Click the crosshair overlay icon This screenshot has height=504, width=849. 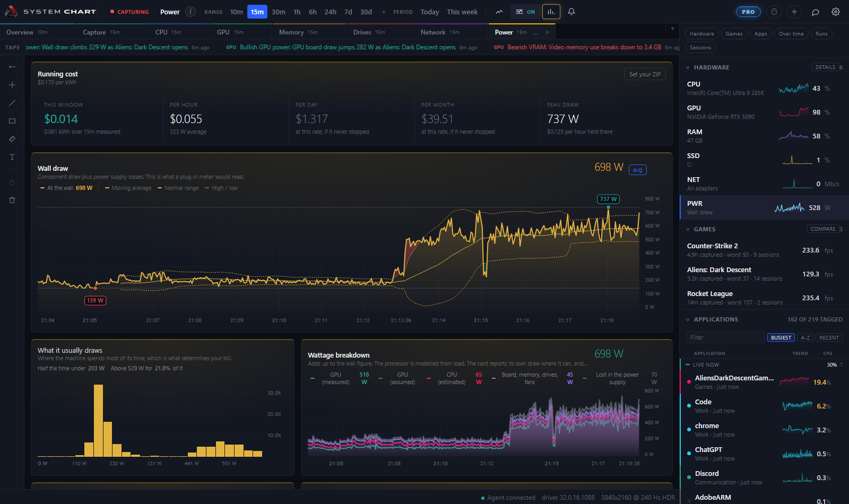click(x=794, y=12)
